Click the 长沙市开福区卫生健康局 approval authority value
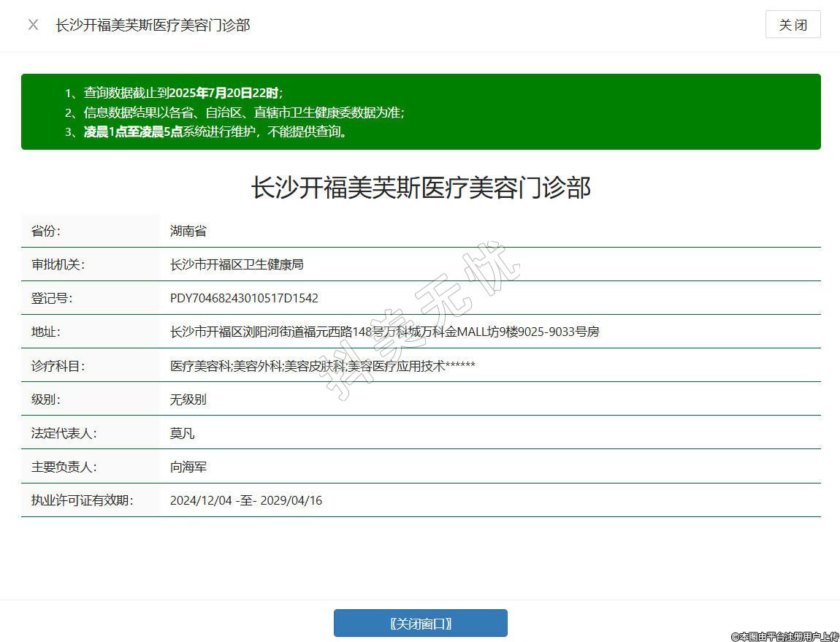The width and height of the screenshot is (840, 642). (x=237, y=264)
